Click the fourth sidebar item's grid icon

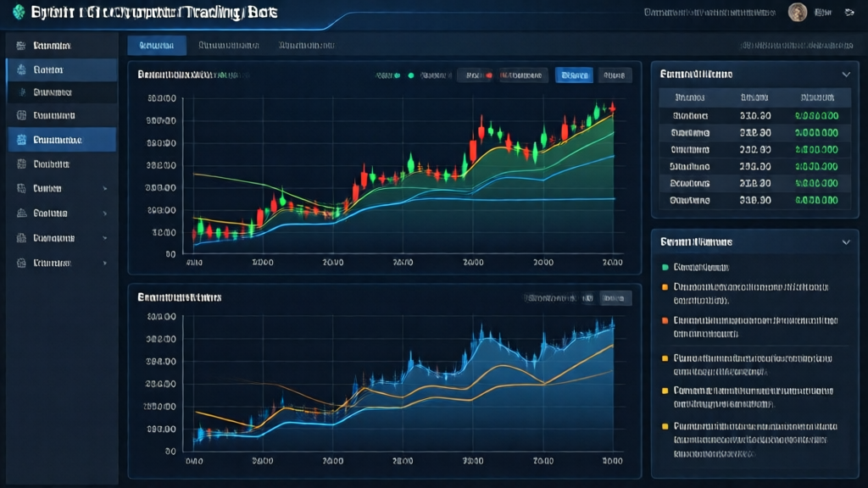coord(21,115)
